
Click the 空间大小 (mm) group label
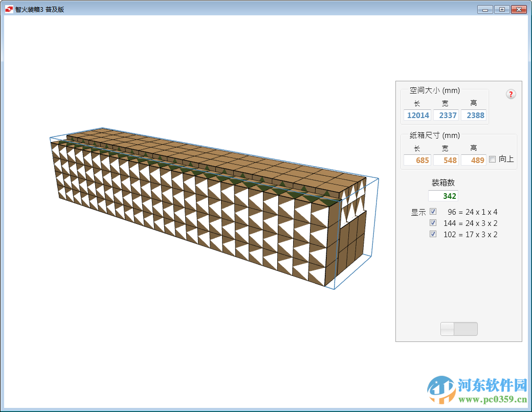(435, 90)
